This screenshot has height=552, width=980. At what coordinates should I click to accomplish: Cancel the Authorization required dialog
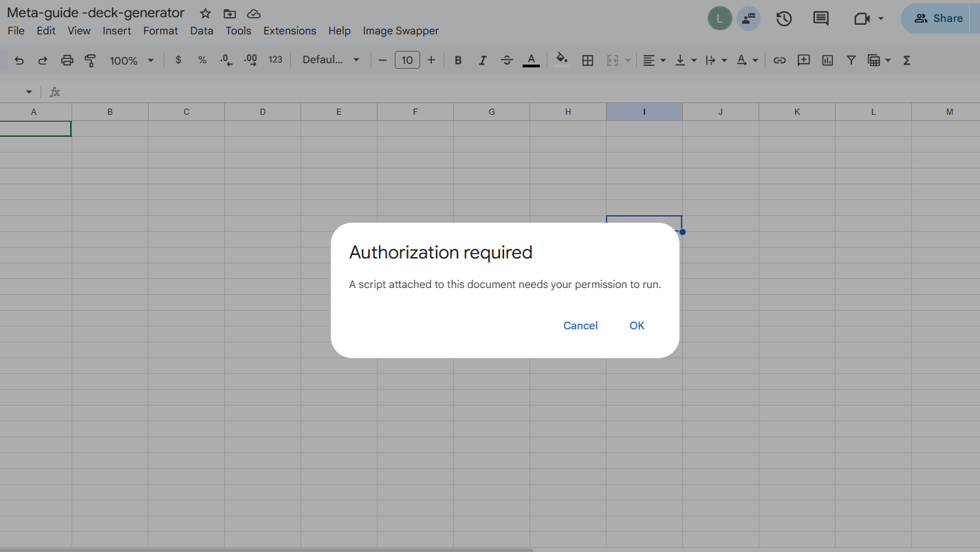click(x=580, y=326)
